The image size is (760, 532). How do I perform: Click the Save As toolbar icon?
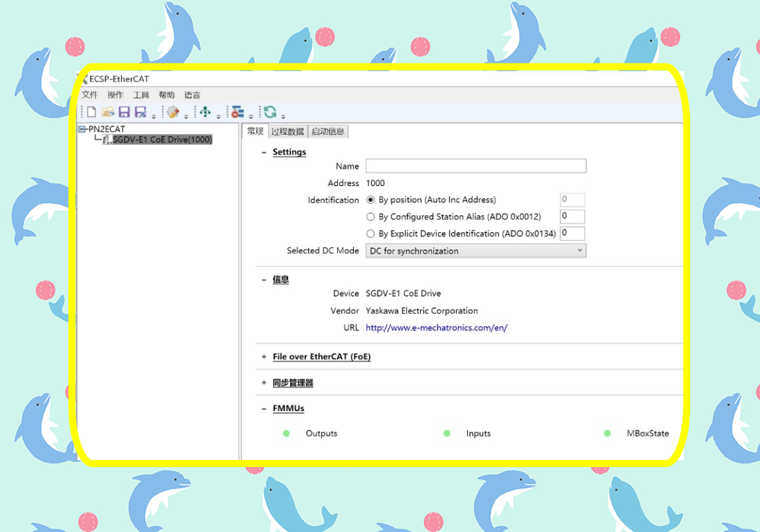[x=140, y=112]
